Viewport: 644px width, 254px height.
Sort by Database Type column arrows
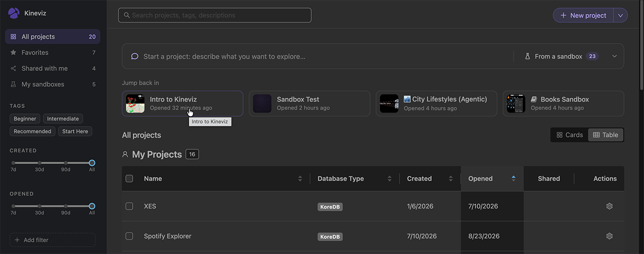coord(389,179)
